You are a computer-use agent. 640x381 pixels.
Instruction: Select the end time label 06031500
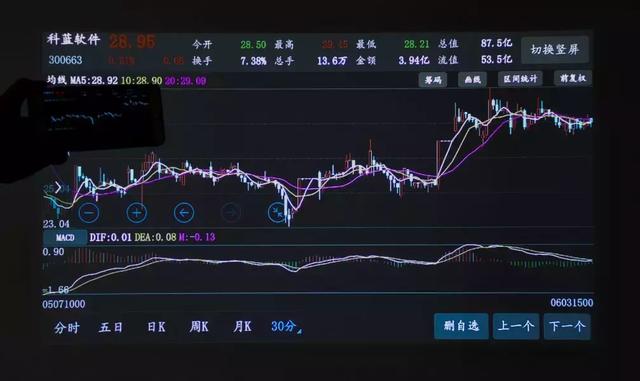click(x=571, y=303)
